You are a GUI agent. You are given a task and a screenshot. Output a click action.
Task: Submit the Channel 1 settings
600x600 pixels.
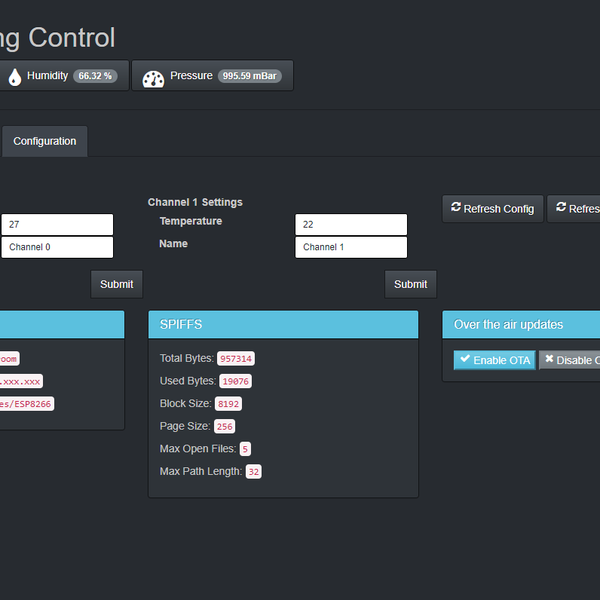(x=410, y=284)
